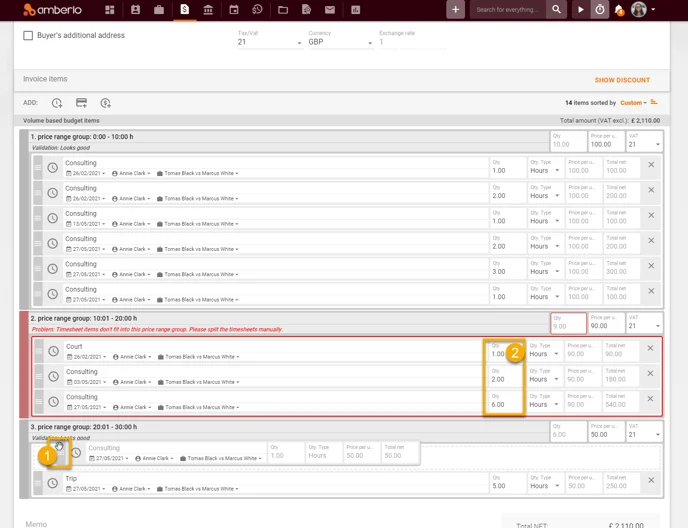Click the Search for everything field
This screenshot has width=688, height=528.
click(x=508, y=10)
